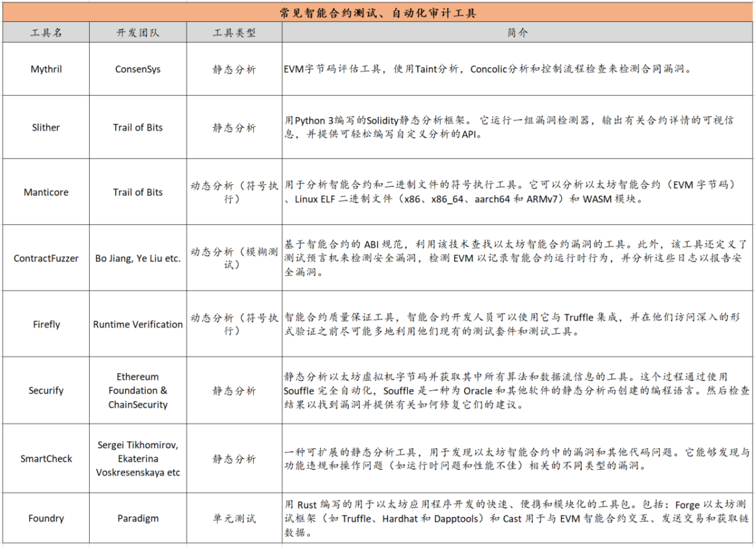Select the 工具类型 column header

[234, 31]
